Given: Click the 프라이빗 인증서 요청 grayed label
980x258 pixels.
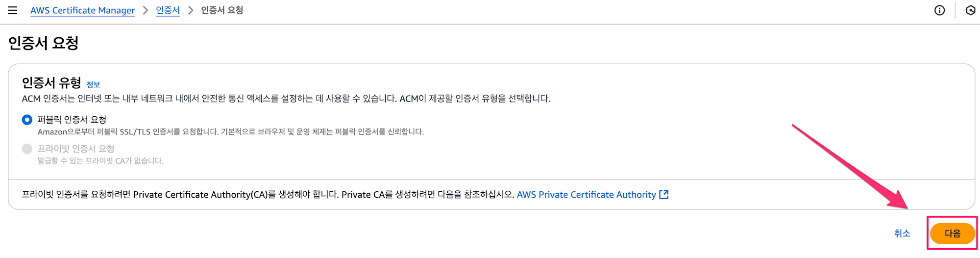Looking at the screenshot, I should (76, 149).
